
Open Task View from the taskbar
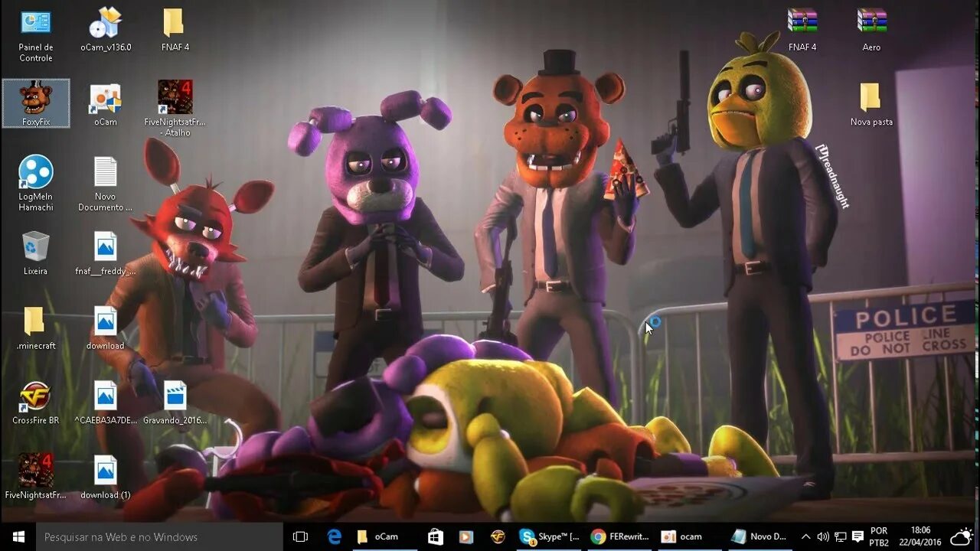tap(300, 536)
